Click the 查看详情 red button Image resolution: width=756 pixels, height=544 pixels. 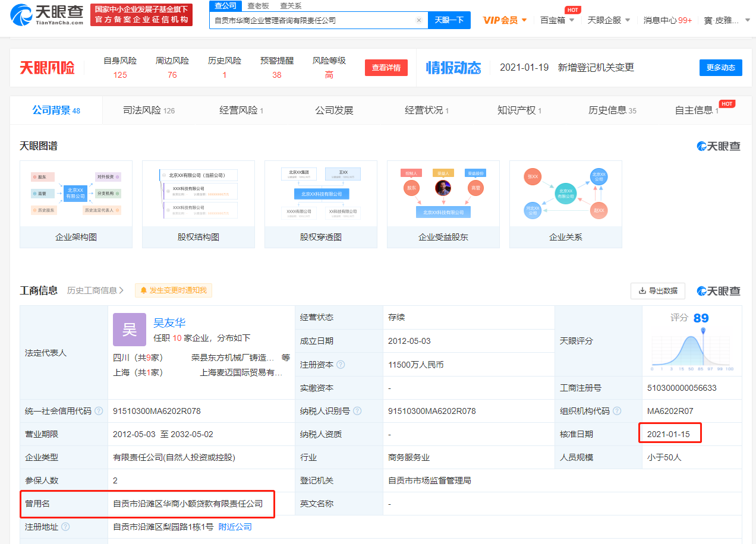386,68
